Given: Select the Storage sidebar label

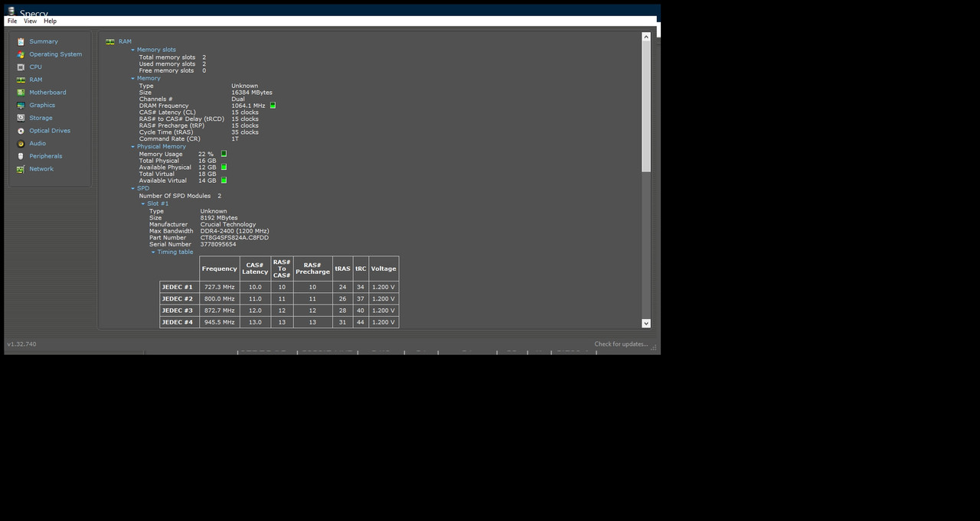Looking at the screenshot, I should point(41,118).
